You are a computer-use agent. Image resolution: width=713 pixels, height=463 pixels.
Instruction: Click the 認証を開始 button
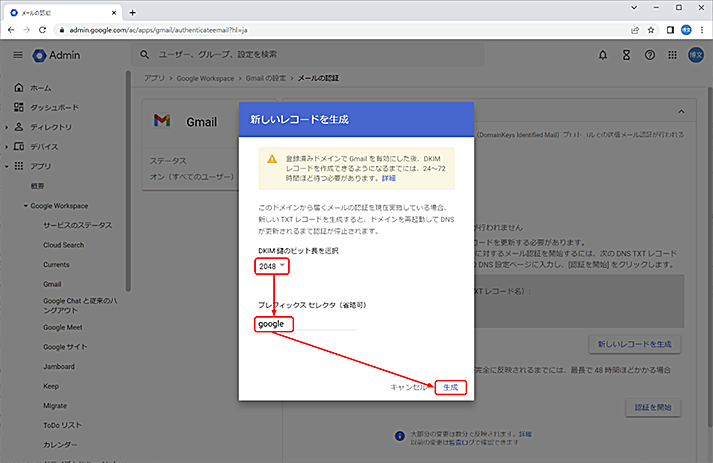point(653,407)
